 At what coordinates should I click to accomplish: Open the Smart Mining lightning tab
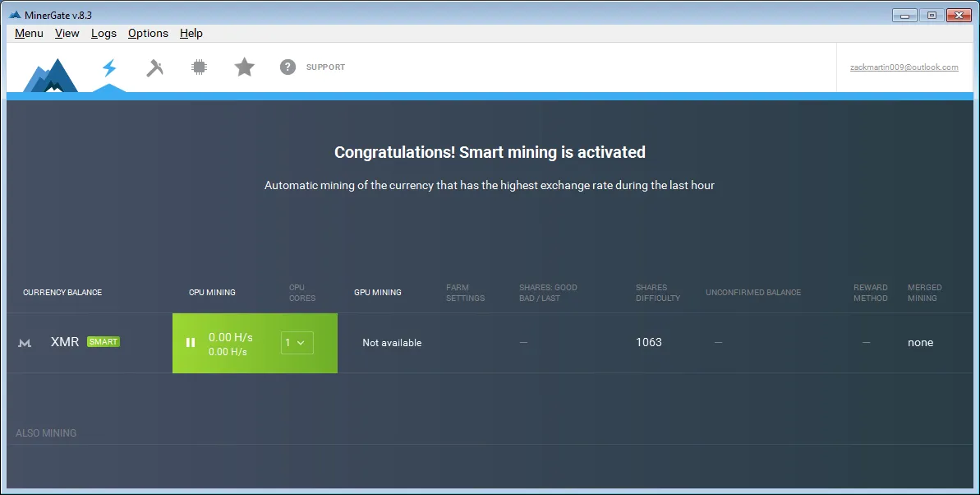[109, 67]
